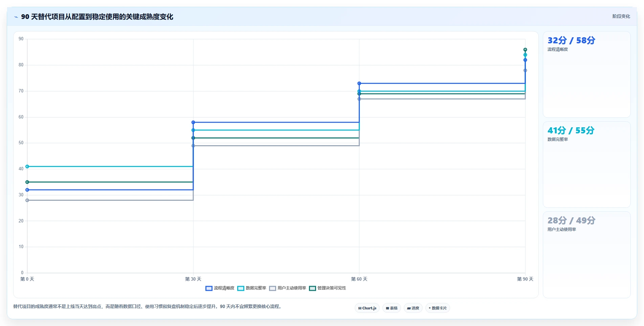Viewport: 644px width, 326px height.
Task: Click the 用户主动使用率 point at 第 30 天
Action: tap(193, 146)
